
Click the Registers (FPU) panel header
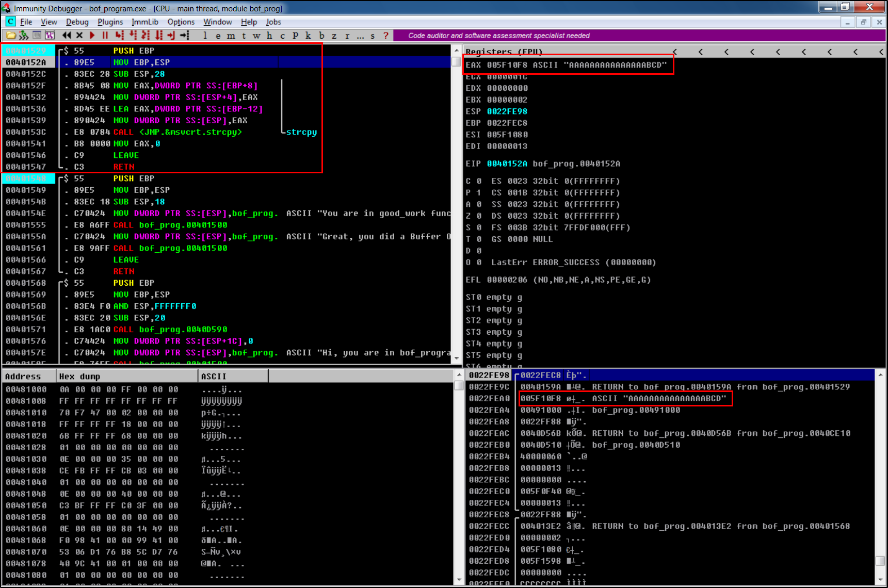click(x=504, y=52)
